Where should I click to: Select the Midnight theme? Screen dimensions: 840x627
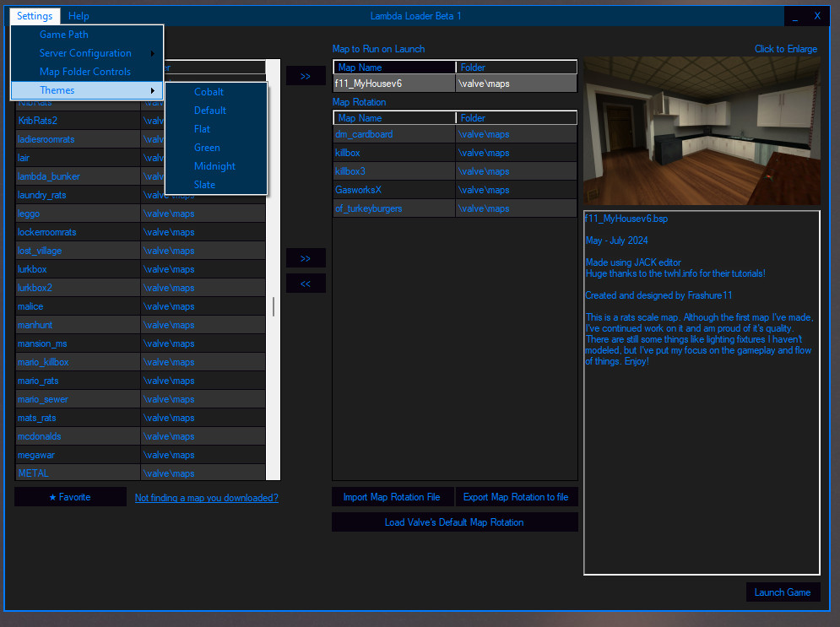coord(215,165)
